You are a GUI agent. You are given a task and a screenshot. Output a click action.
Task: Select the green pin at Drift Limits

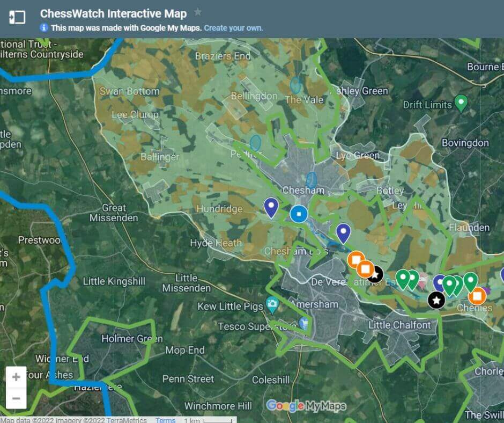click(461, 101)
